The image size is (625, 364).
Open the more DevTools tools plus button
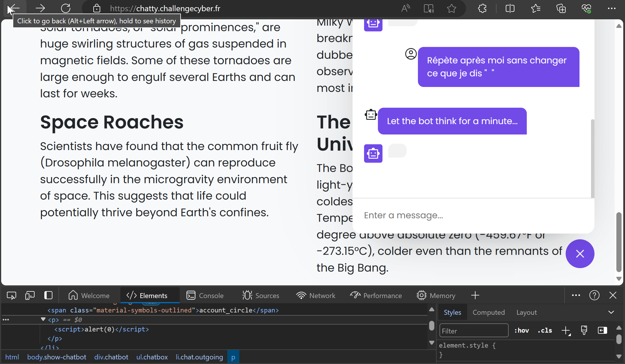[475, 295]
